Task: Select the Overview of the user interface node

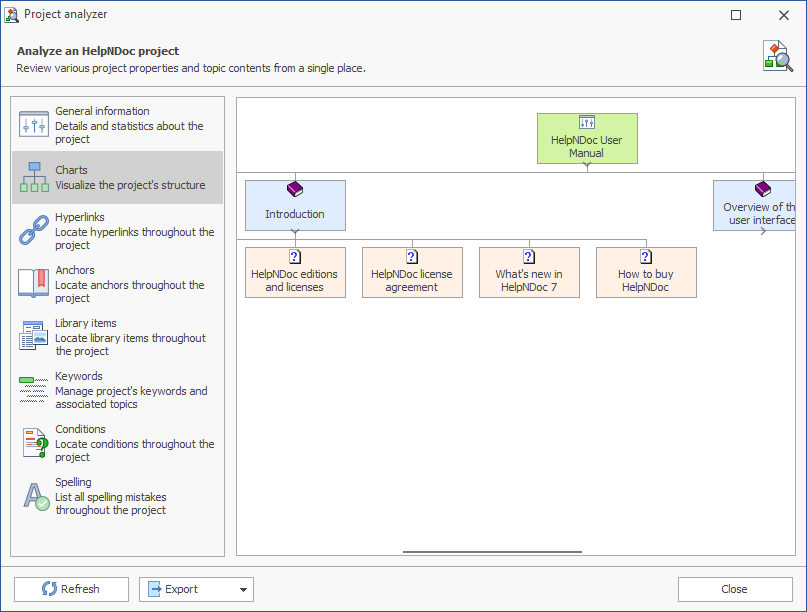Action: [x=754, y=205]
